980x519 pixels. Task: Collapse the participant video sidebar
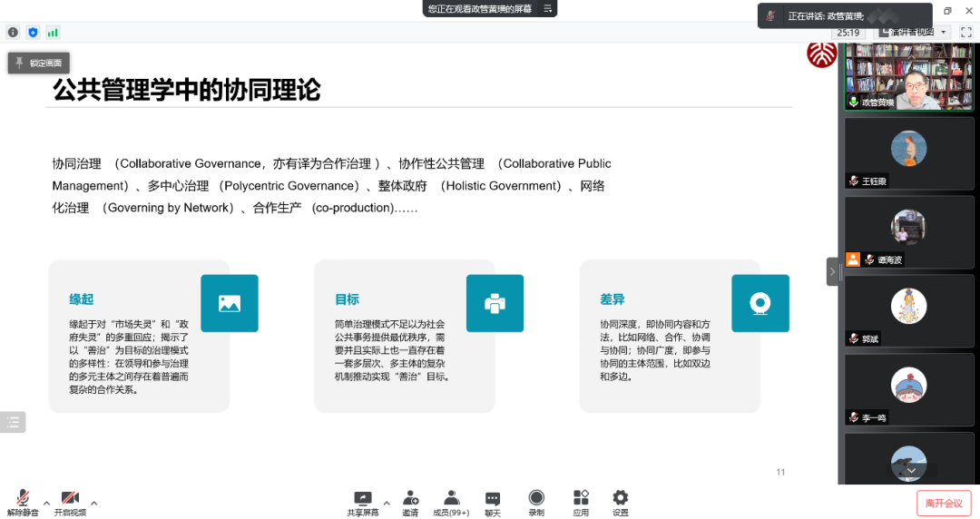[x=832, y=271]
